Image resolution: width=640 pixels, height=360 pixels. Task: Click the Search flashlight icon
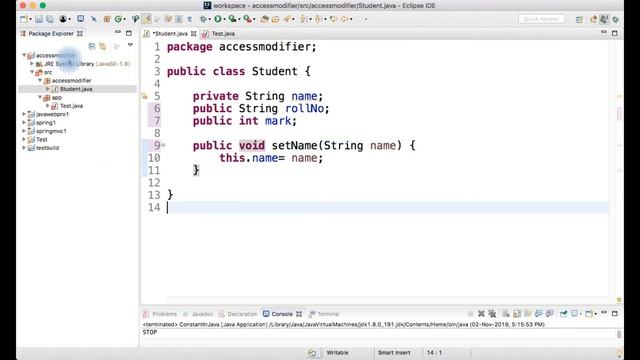pos(287,19)
